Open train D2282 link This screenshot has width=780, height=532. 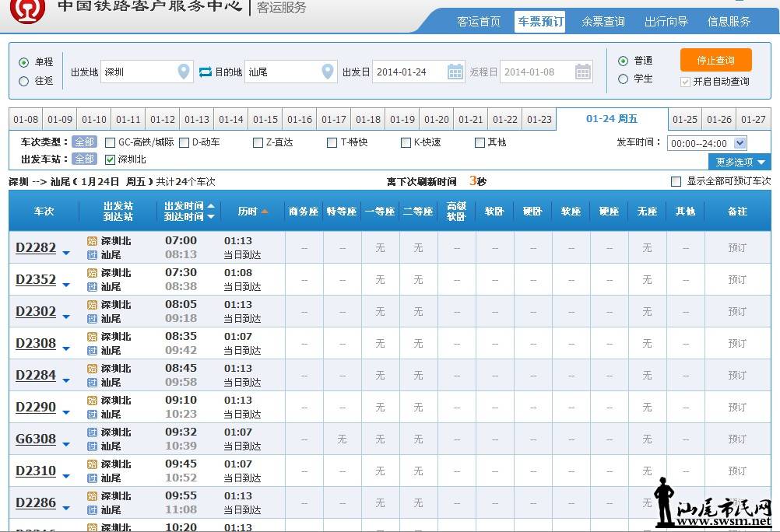(x=36, y=247)
